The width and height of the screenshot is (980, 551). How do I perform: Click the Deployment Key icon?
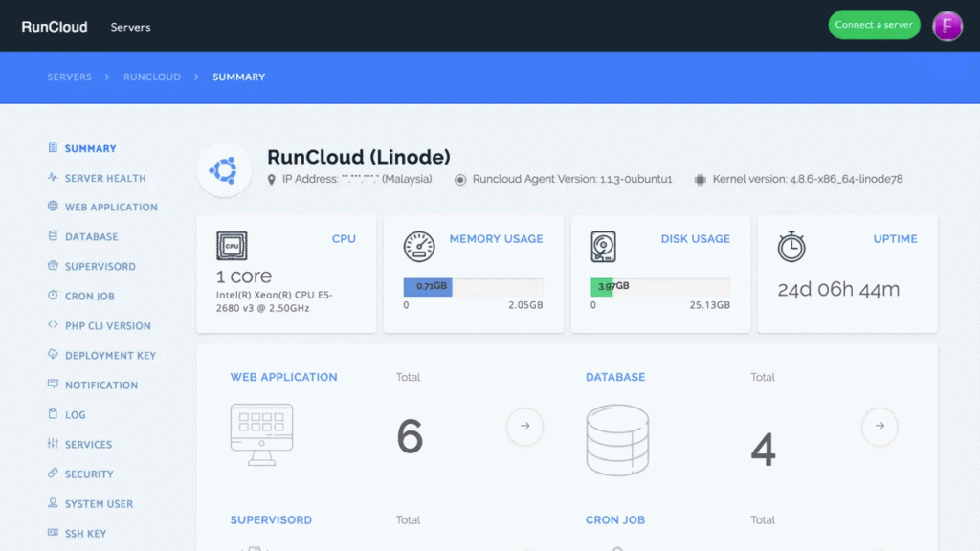(53, 354)
